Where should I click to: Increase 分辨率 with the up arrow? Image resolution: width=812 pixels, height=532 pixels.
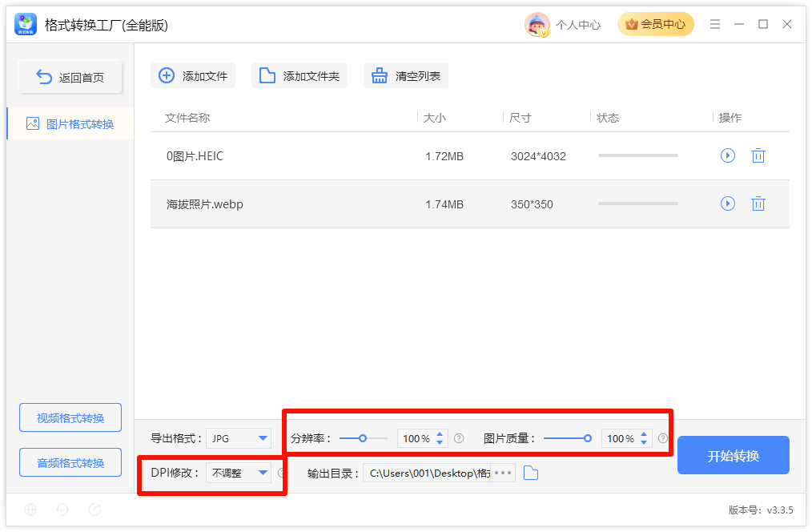440,434
